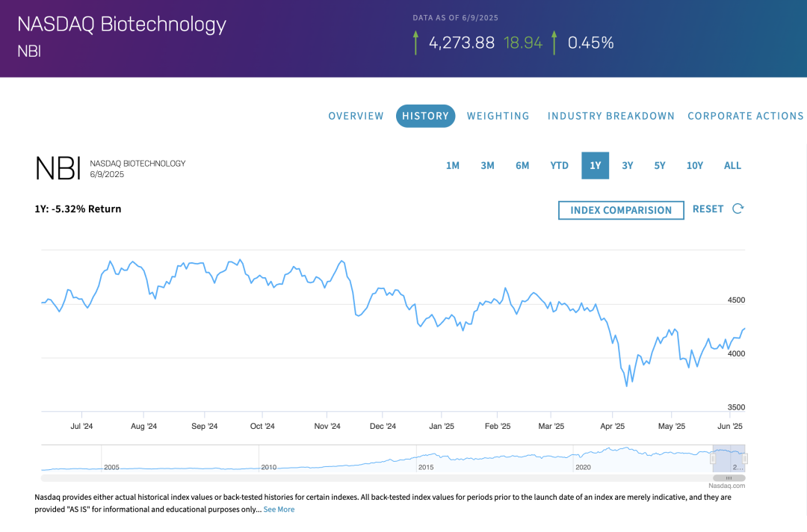Click the Mar '25 x-axis label
This screenshot has width=807, height=532.
(551, 426)
